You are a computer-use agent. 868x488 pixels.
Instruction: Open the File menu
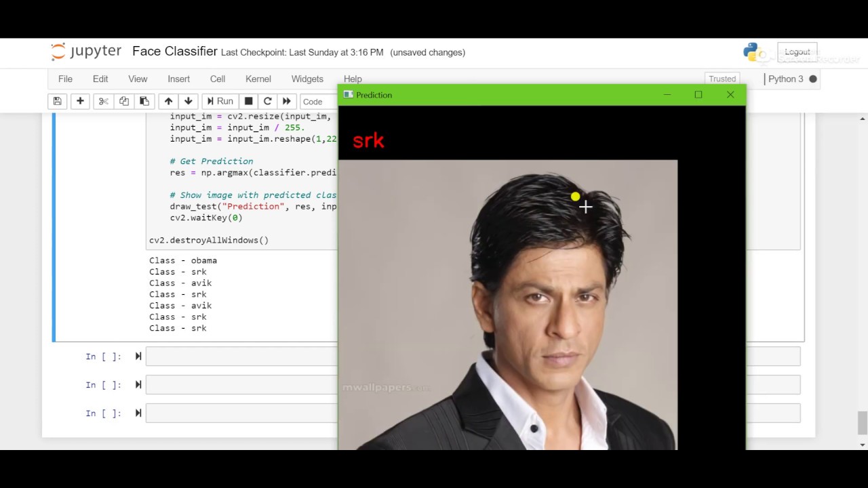(65, 79)
